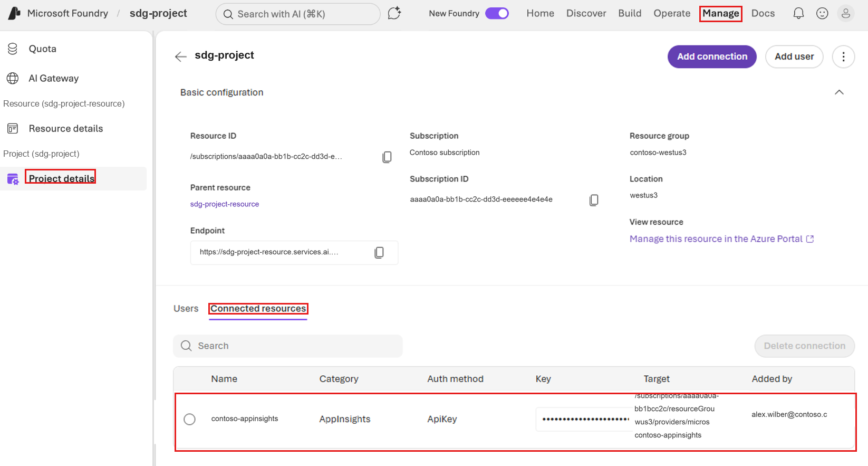
Task: Open the Home tab
Action: pos(540,13)
